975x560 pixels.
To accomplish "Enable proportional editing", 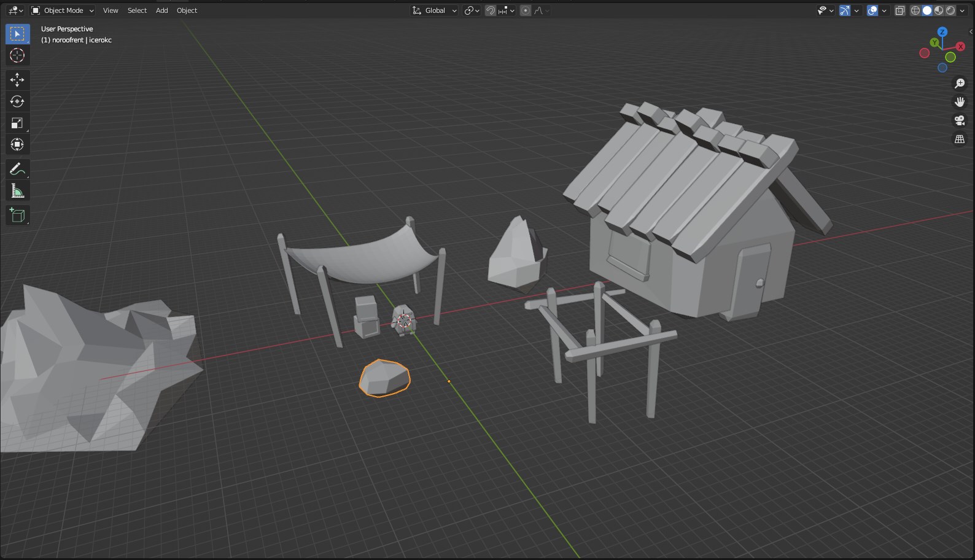I will (526, 10).
